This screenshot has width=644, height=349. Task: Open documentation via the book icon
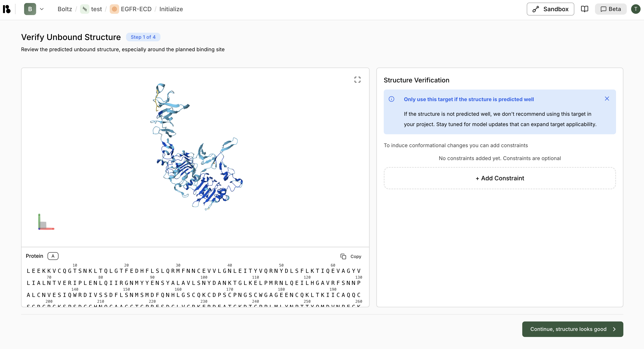pos(585,9)
